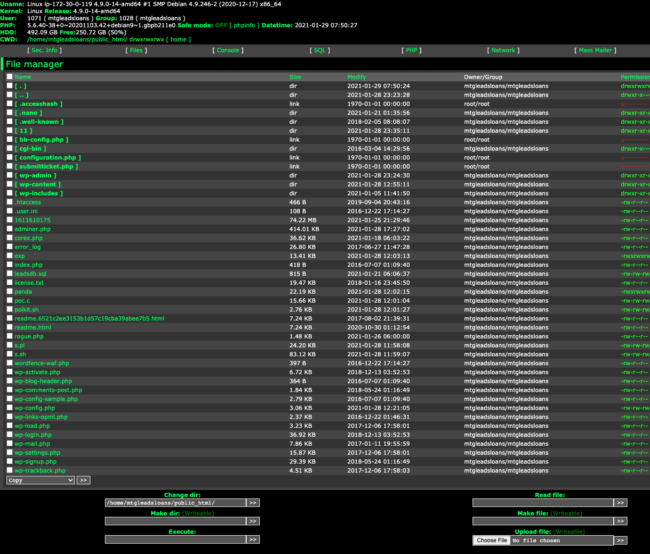Switch to the PHP tab
The height and width of the screenshot is (554, 650).
[x=411, y=50]
